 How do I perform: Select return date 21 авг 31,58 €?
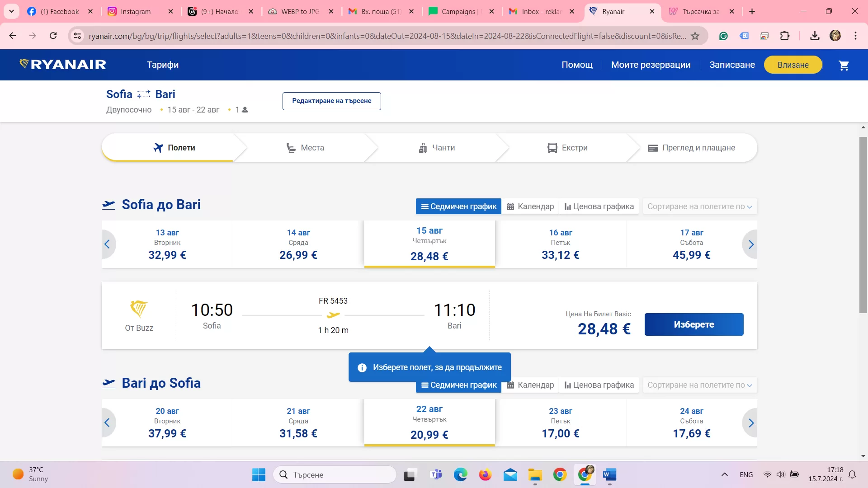298,423
